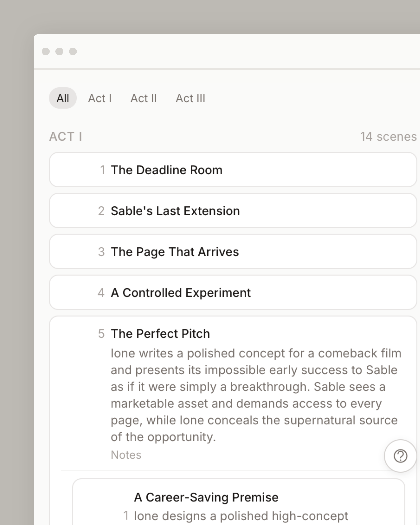420x525 pixels.
Task: Click the ACT I section header
Action: click(x=66, y=137)
